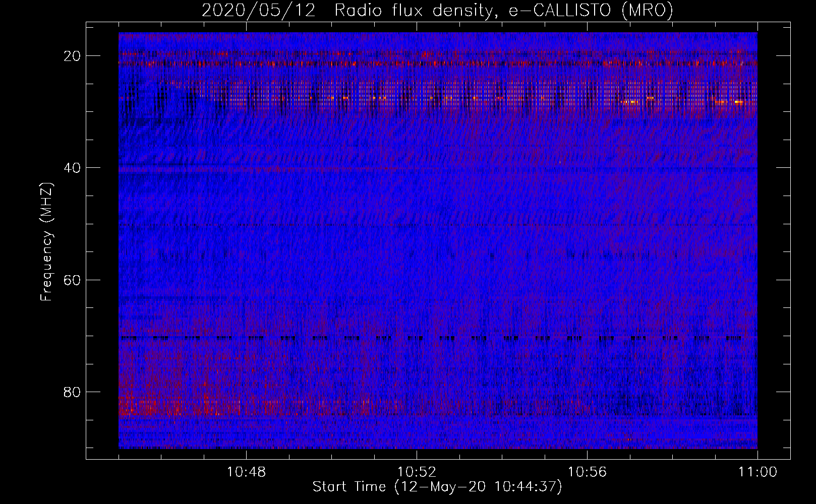Click the '11:00' time tick label

(757, 472)
